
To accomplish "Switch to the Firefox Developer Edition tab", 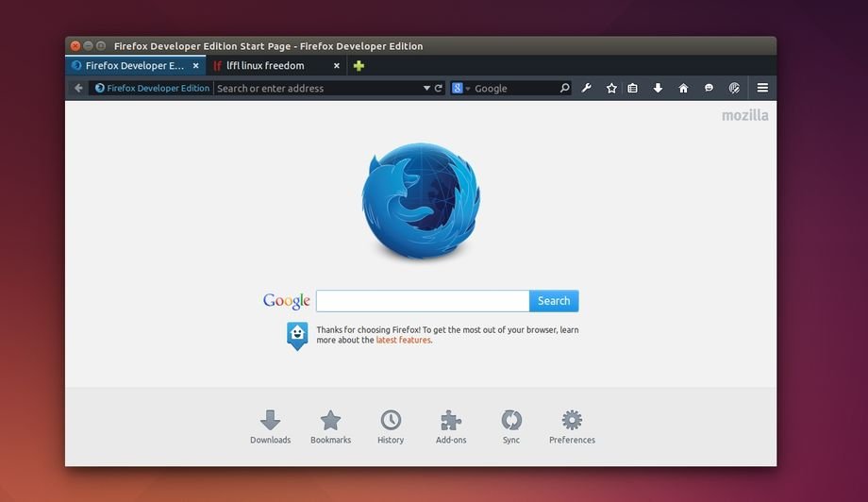I will [135, 65].
